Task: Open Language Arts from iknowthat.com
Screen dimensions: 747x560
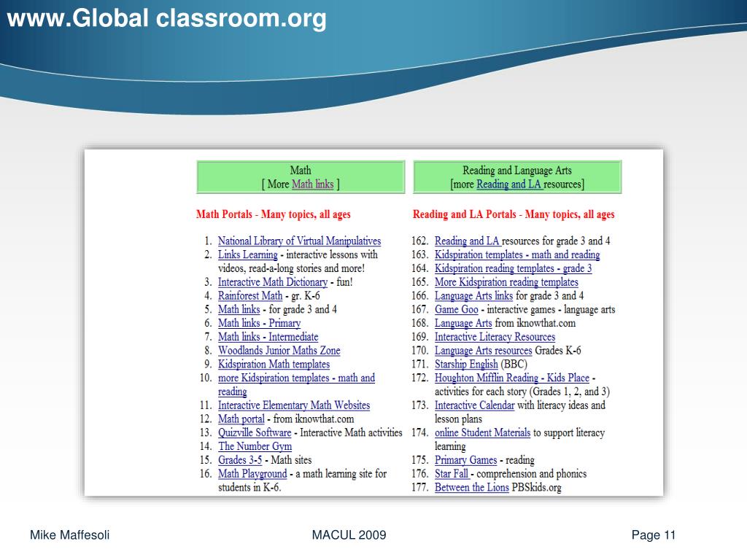Action: tap(463, 323)
